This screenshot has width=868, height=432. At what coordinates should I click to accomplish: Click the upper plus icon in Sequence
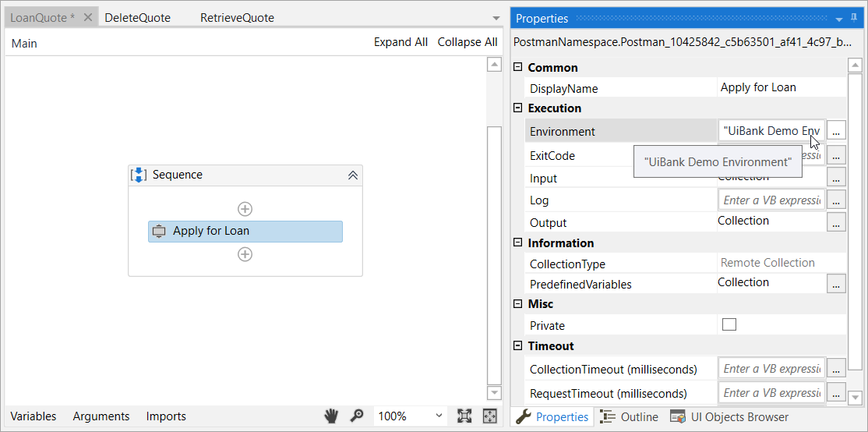[x=245, y=209]
